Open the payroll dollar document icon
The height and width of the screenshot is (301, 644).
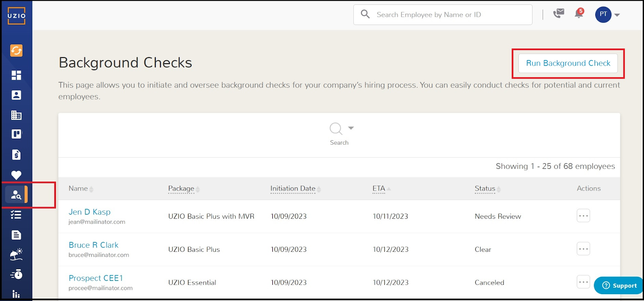pyautogui.click(x=16, y=155)
